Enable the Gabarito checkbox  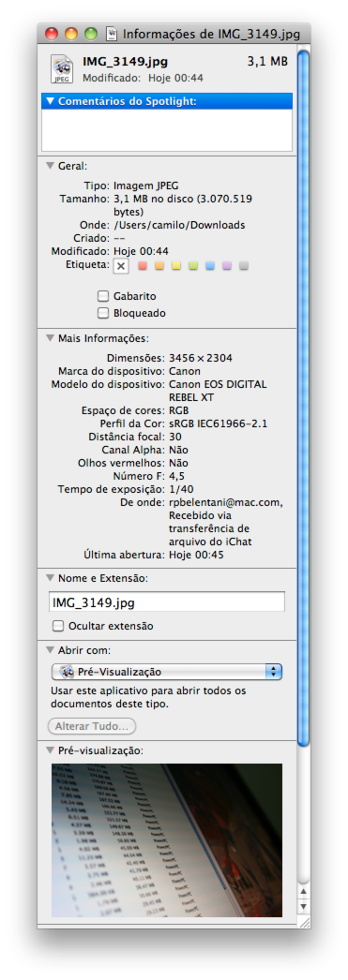click(x=103, y=296)
